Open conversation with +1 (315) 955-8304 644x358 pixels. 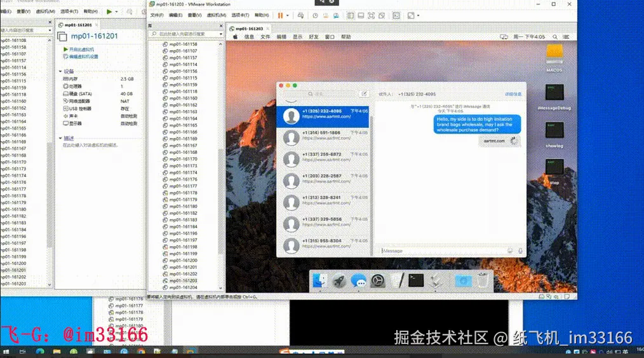(x=324, y=246)
